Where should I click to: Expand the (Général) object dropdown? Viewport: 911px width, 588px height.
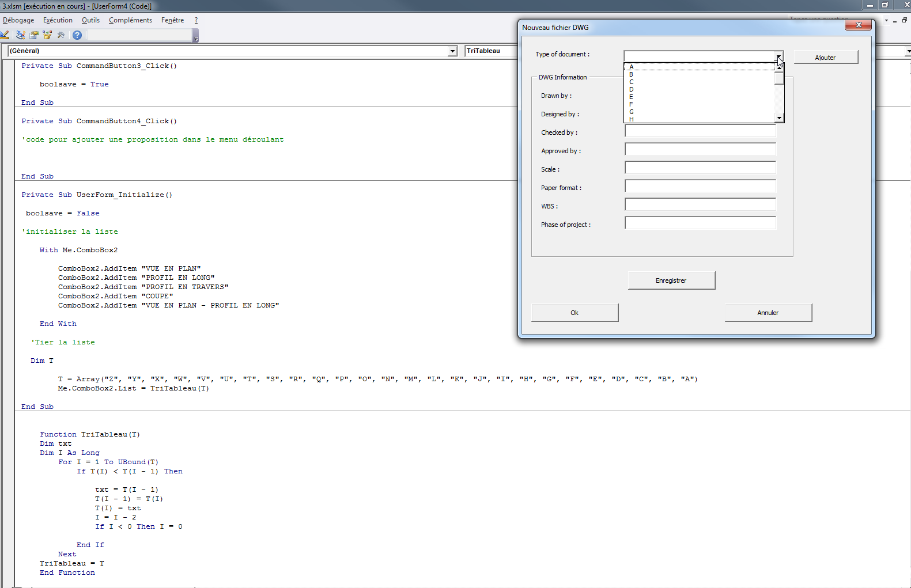[452, 51]
